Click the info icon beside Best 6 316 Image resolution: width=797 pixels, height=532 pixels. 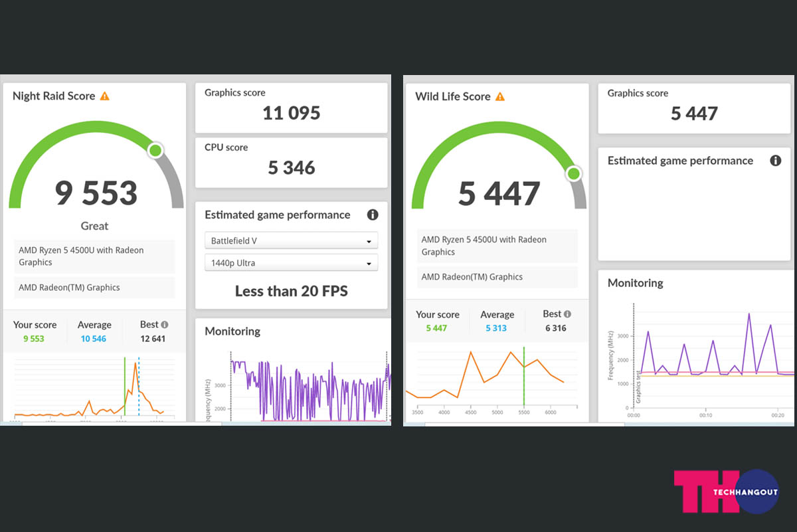[567, 313]
